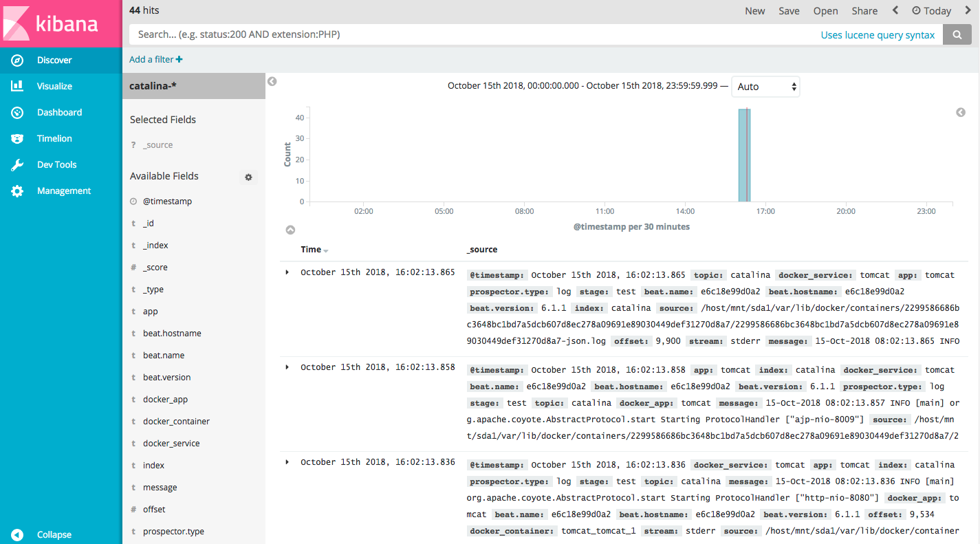Click the question mark beside _source field
This screenshot has height=544, width=980.
(x=133, y=145)
